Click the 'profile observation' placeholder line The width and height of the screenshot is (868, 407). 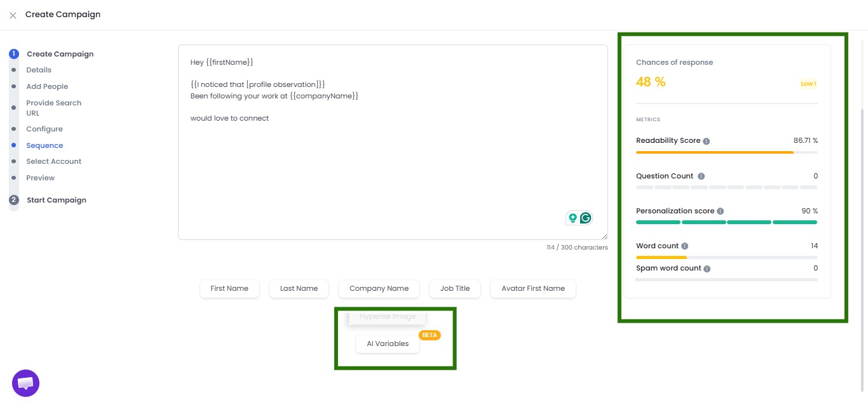click(258, 84)
